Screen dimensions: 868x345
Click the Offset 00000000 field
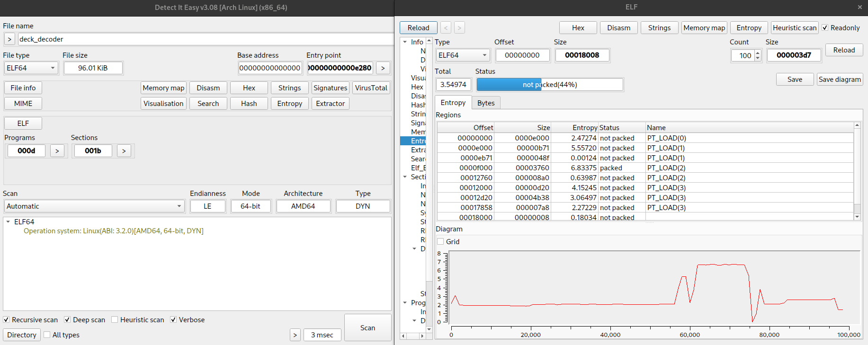point(522,55)
